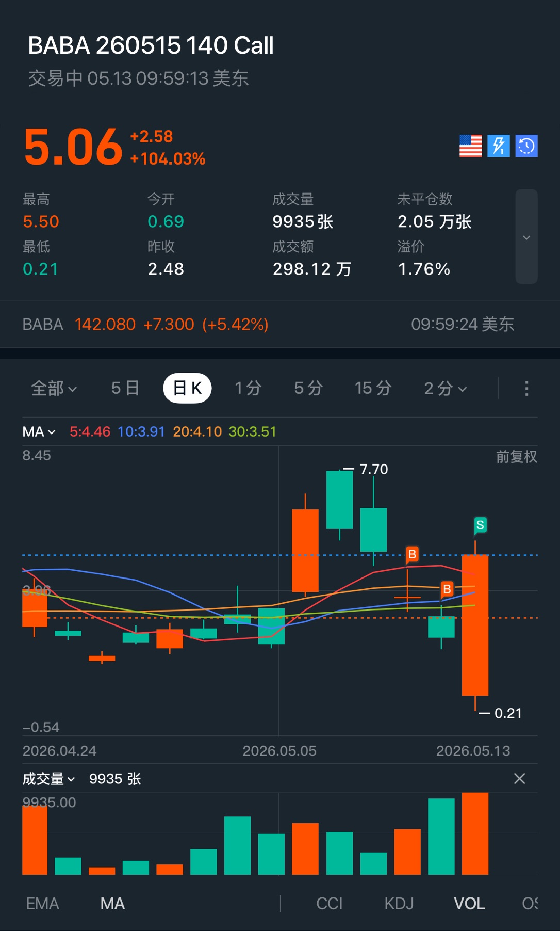Select the EMA indicator
This screenshot has width=560, height=931.
click(42, 904)
